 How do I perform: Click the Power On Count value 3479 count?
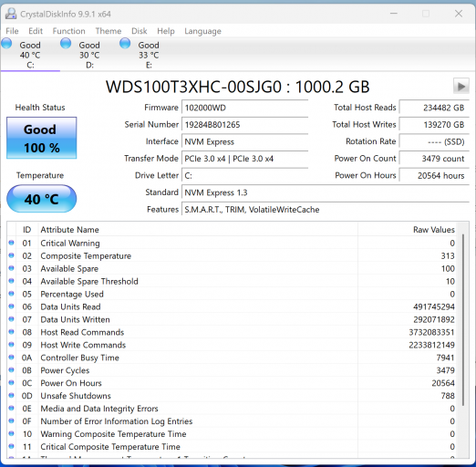pos(434,159)
